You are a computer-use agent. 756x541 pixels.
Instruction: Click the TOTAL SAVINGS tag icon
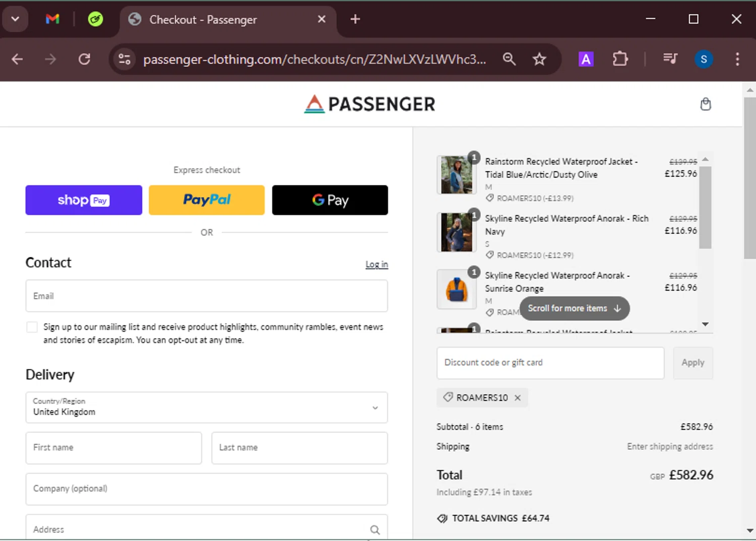click(442, 518)
